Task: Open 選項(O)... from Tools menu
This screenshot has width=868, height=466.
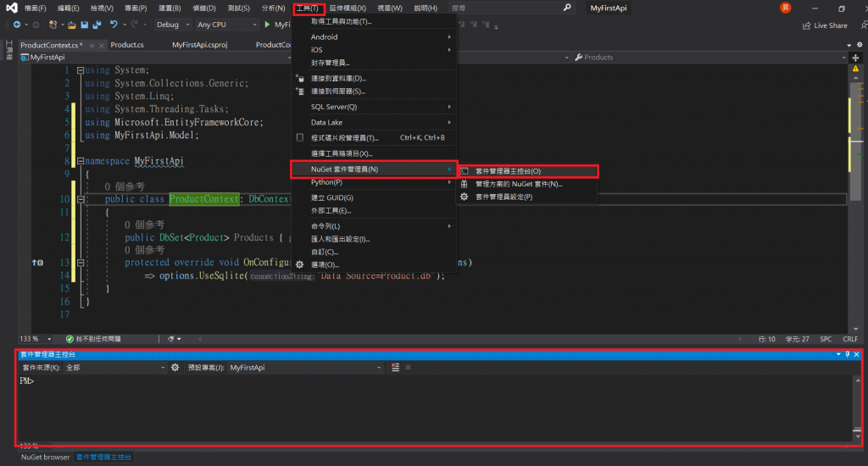Action: [x=374, y=264]
